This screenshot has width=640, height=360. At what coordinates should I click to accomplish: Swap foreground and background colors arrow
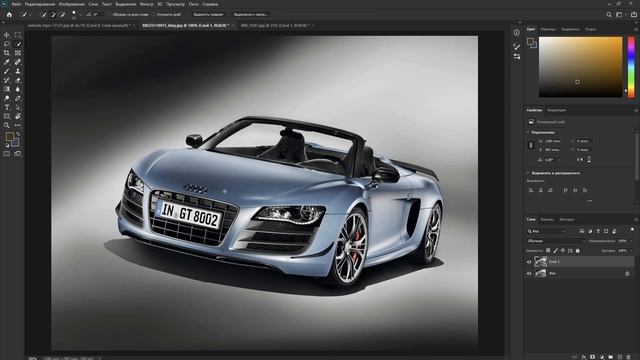(18, 134)
